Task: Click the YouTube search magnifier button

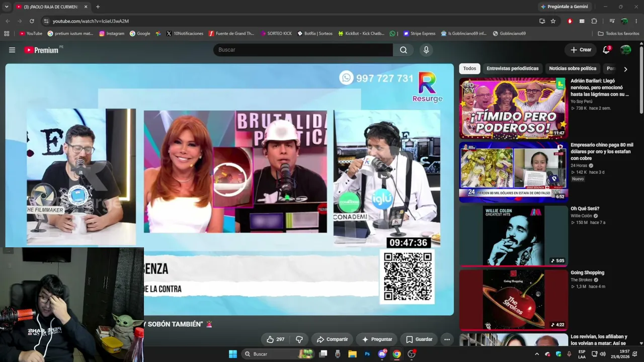Action: coord(404,50)
